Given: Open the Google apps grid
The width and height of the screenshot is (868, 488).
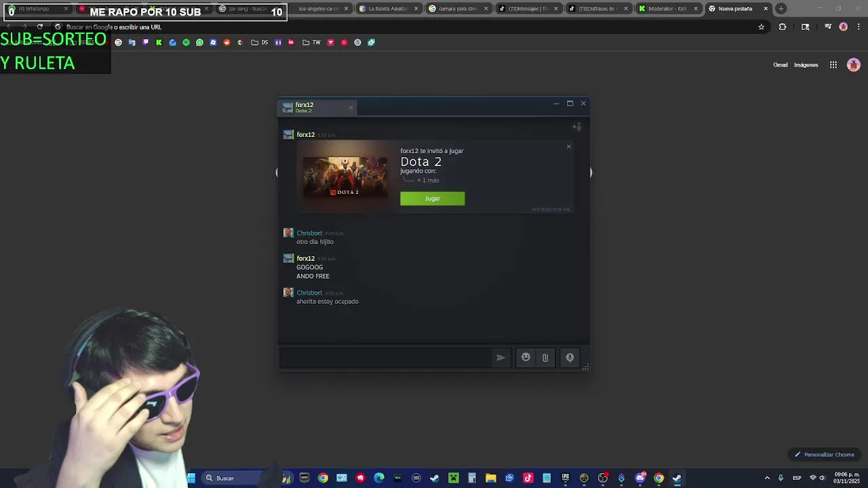Looking at the screenshot, I should [833, 65].
